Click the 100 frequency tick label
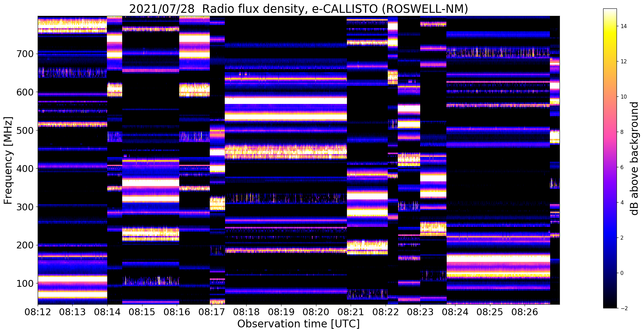The image size is (644, 333). [25, 283]
